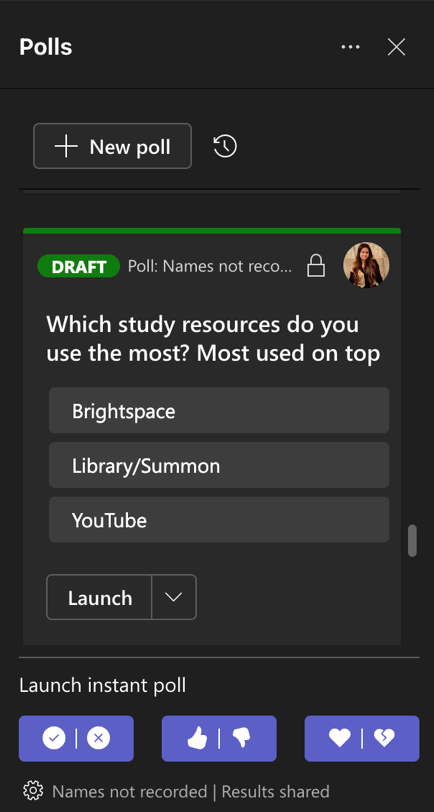Select the DRAFT status badge
This screenshot has width=434, height=812.
tap(79, 266)
